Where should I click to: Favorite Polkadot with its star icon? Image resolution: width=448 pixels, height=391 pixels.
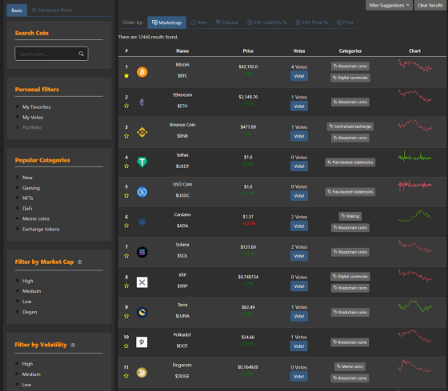[x=126, y=346]
